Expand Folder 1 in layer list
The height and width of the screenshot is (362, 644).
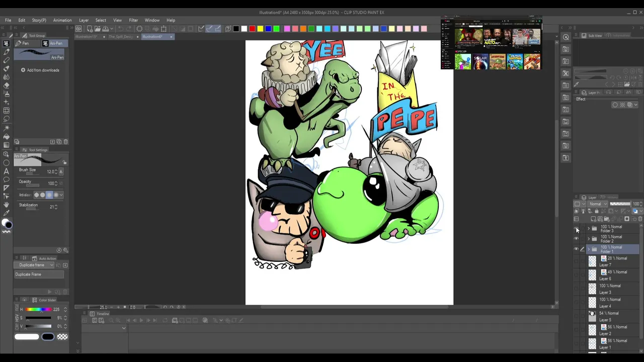click(x=589, y=249)
